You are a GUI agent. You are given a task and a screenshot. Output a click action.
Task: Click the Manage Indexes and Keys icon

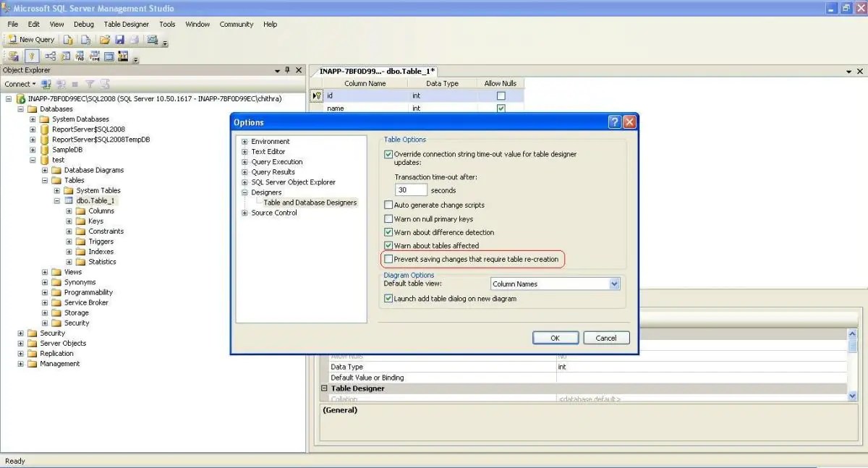(65, 56)
